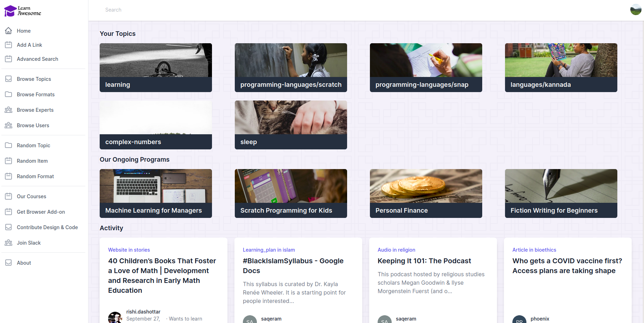The width and height of the screenshot is (644, 323).
Task: Open 'Who gets a COVID vaccine first?' title
Action: pyautogui.click(x=567, y=266)
